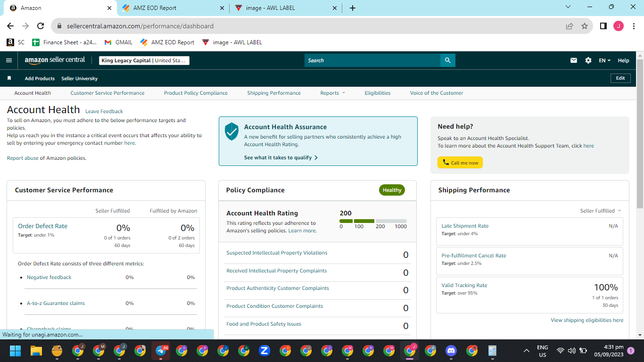The width and height of the screenshot is (644, 362).
Task: Expand the EN language dropdown
Action: click(x=604, y=60)
